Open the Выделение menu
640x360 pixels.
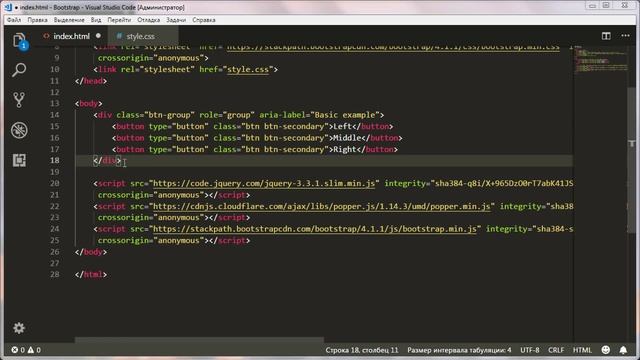click(69, 20)
